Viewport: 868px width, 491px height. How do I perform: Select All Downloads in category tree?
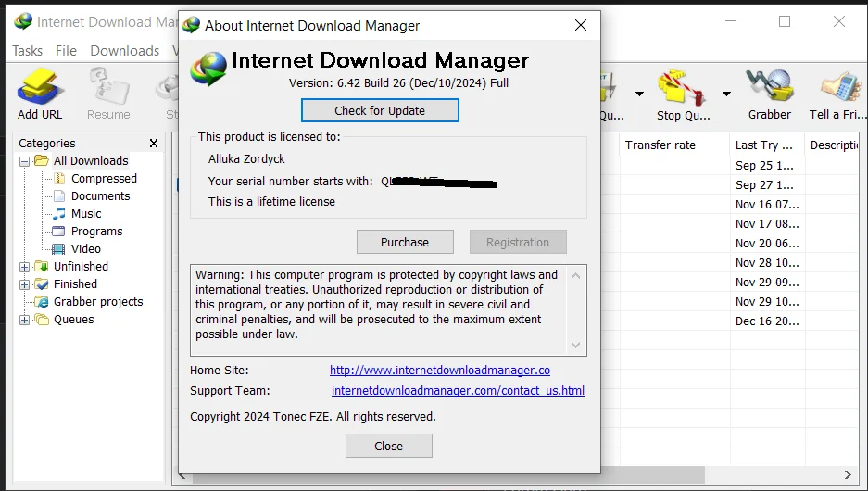click(91, 160)
